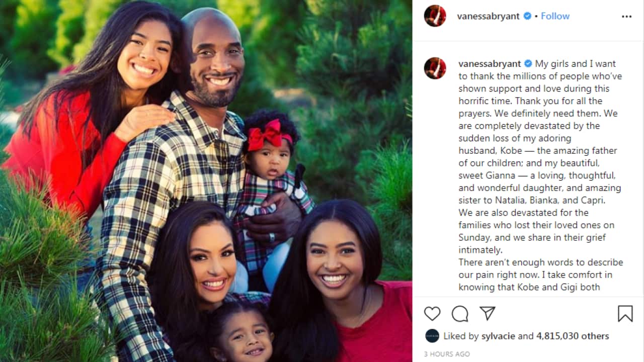Open the three-dot more options menu
Screen dimensions: 644x362
pyautogui.click(x=626, y=17)
